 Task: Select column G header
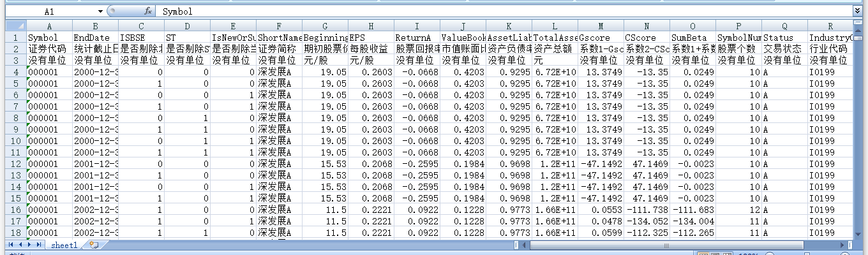point(325,26)
